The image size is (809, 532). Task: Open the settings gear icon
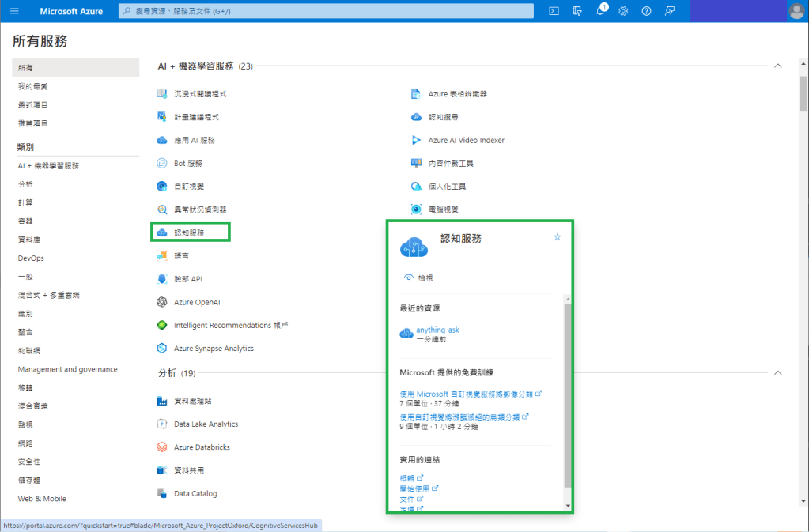coord(623,11)
